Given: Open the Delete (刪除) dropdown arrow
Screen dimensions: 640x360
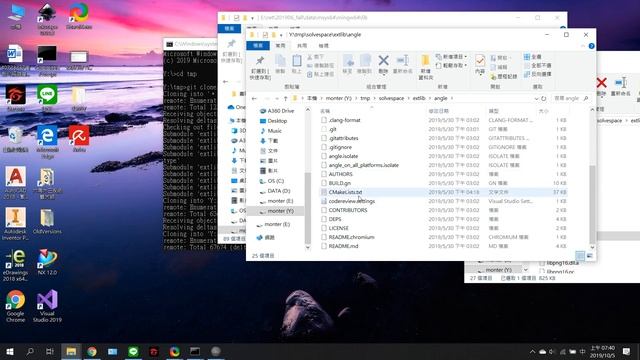Looking at the screenshot, I should point(383,76).
